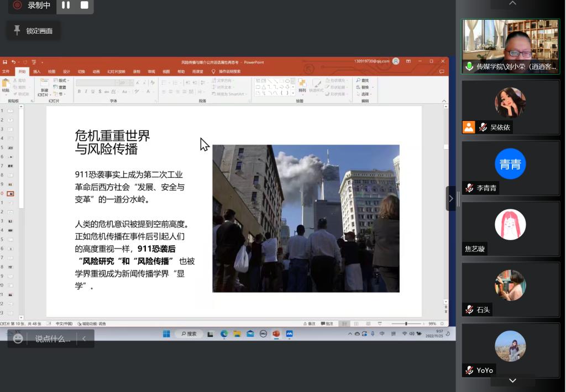
Task: Open the comments pane icon below the close button
Action: pyautogui.click(x=442, y=71)
